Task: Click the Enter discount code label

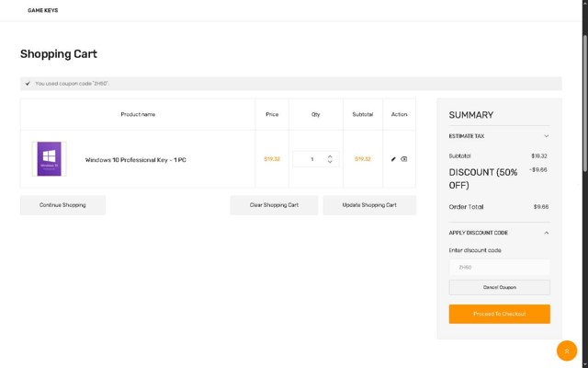Action: coord(475,250)
